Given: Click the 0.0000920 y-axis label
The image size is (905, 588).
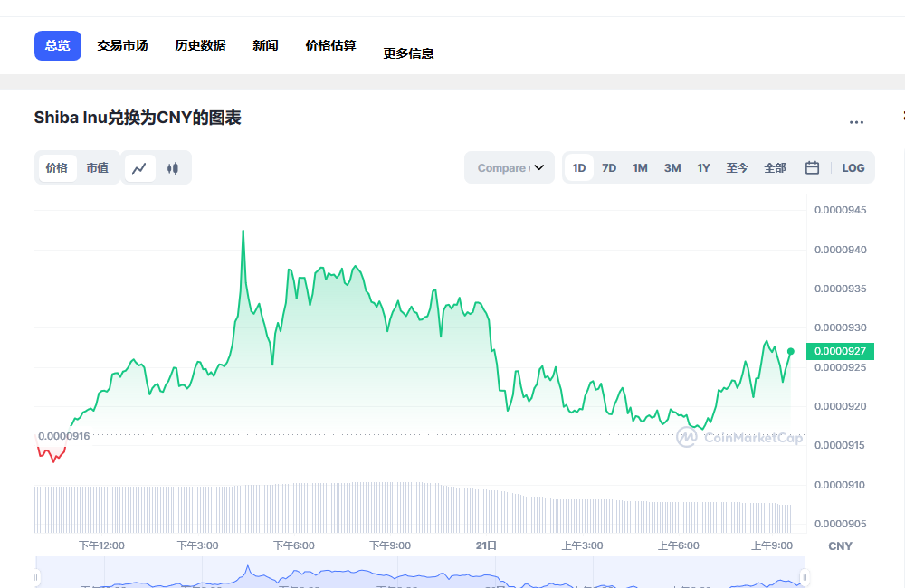Looking at the screenshot, I should pos(841,406).
